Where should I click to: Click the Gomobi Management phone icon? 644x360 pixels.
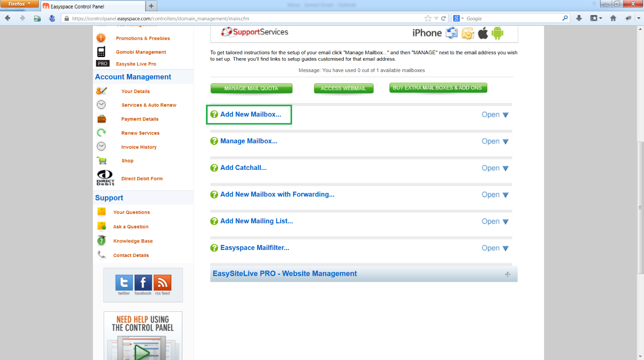(101, 51)
